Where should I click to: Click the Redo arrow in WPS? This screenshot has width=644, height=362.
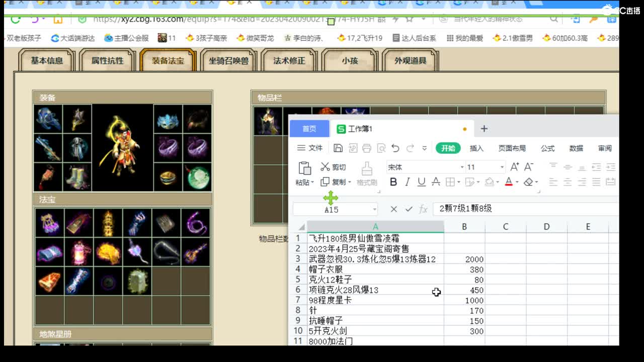[x=410, y=148]
